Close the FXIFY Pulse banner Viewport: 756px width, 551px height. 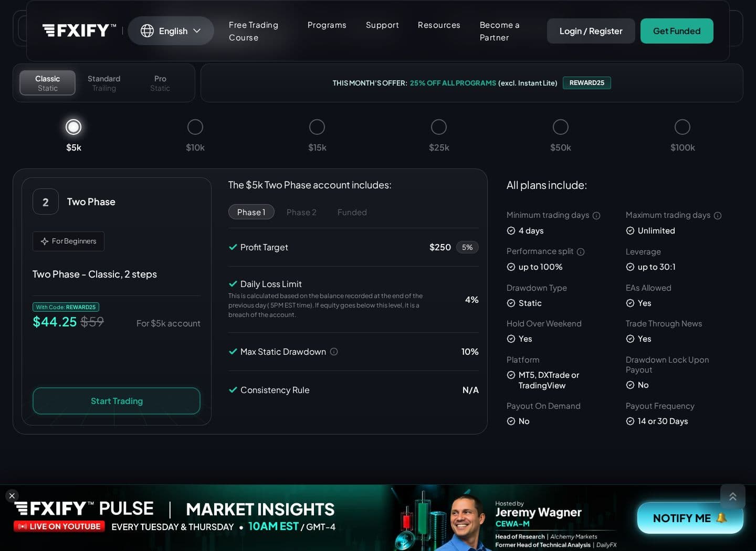pos(12,496)
